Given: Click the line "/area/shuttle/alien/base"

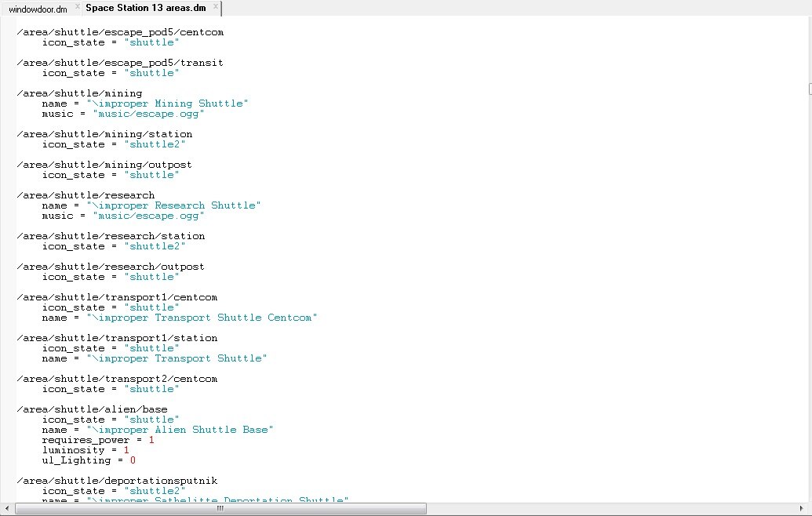Looking at the screenshot, I should (92, 409).
